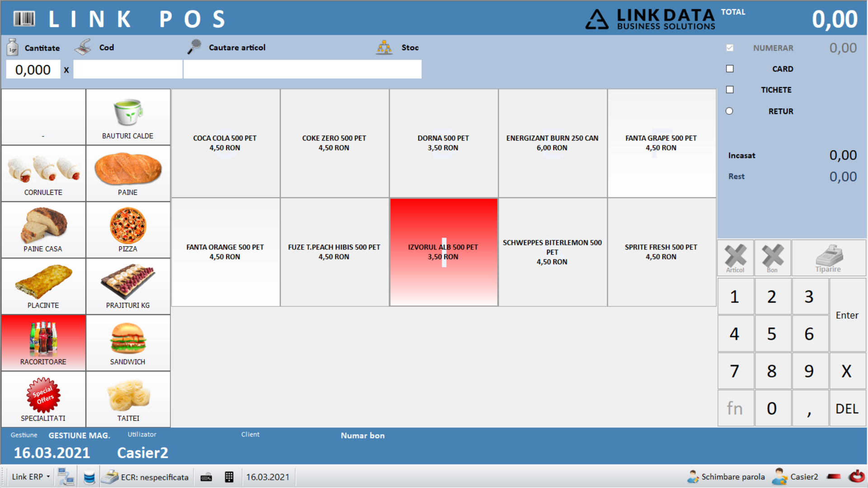This screenshot has width=868, height=488.
Task: Click the database icon in status bar
Action: (x=90, y=477)
